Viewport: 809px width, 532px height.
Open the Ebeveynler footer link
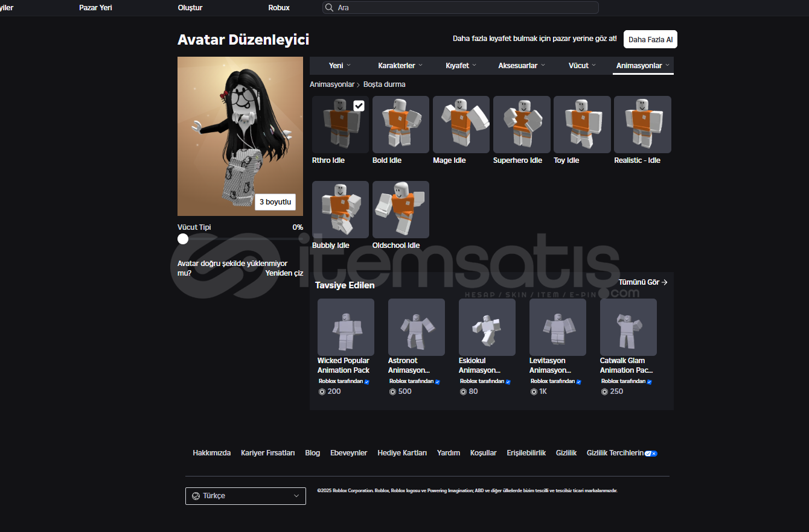pyautogui.click(x=349, y=453)
